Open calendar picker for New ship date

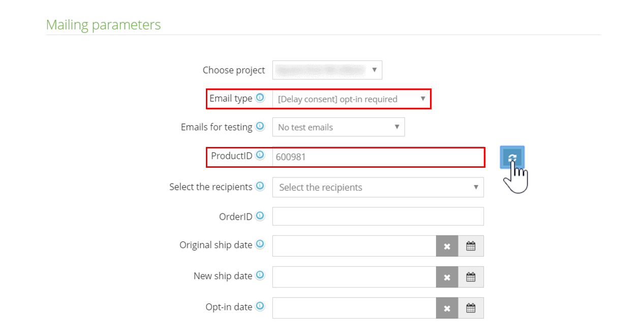click(x=471, y=277)
